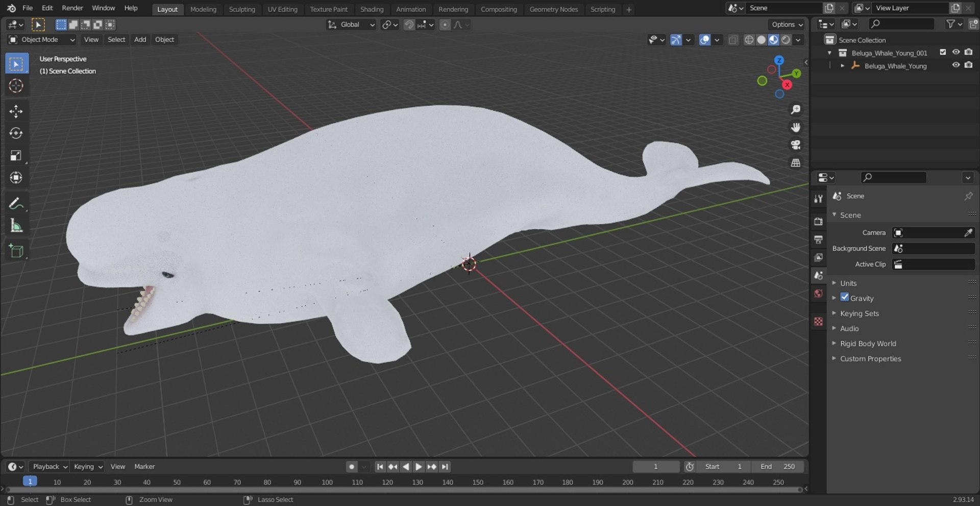
Task: Switch to solid viewport shading
Action: [x=761, y=40]
